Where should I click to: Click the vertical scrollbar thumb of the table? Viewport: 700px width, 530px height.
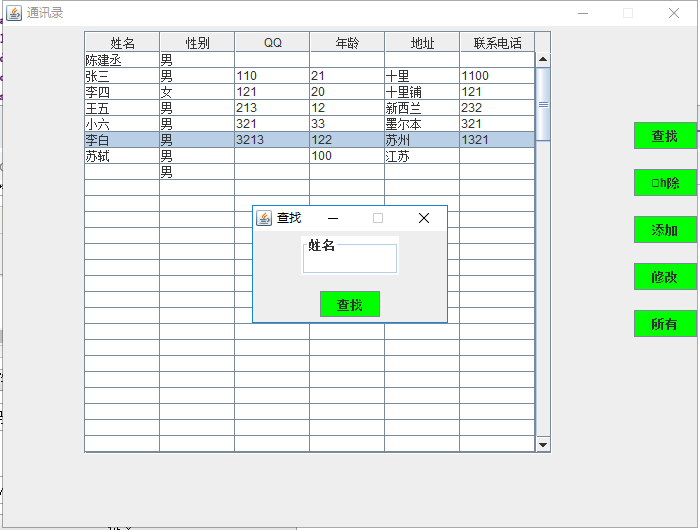[543, 104]
